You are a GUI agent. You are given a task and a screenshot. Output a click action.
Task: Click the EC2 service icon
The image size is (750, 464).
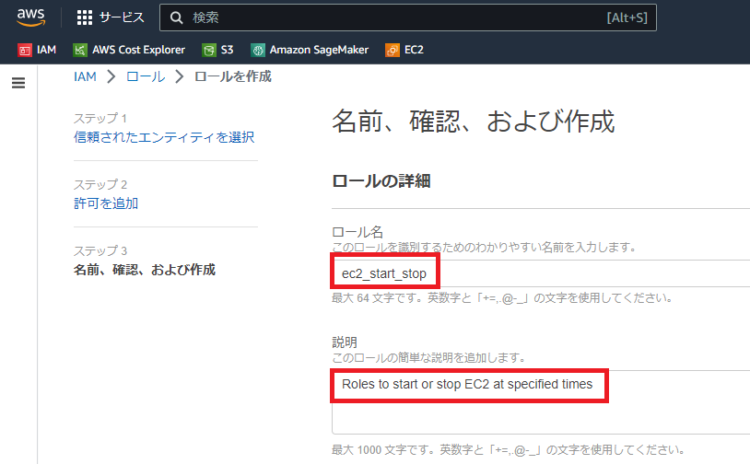[x=392, y=50]
